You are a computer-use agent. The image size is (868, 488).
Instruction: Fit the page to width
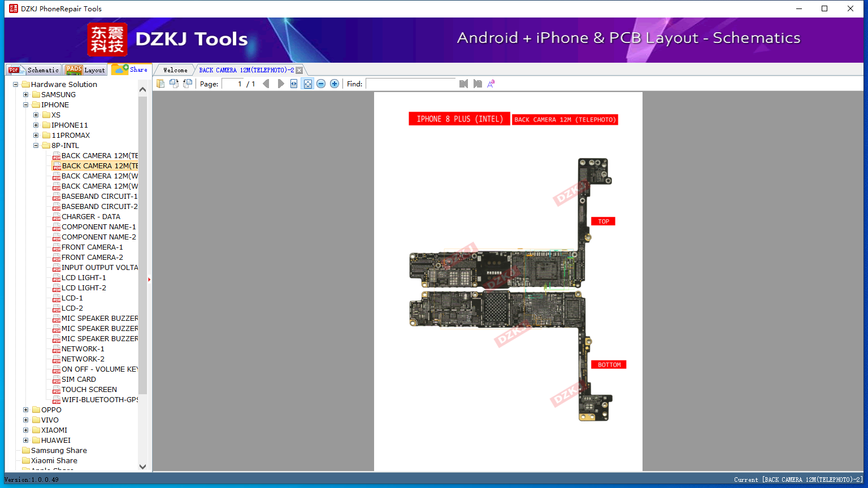tap(294, 84)
